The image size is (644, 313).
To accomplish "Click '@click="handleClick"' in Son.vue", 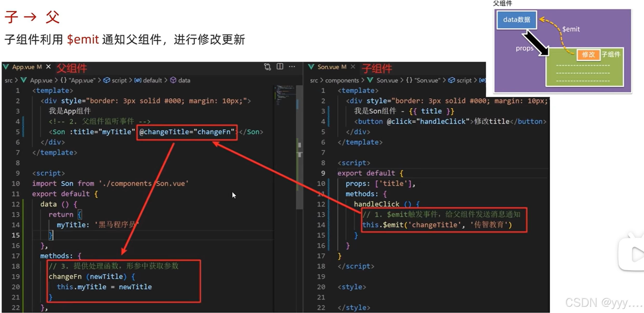I will pyautogui.click(x=428, y=121).
